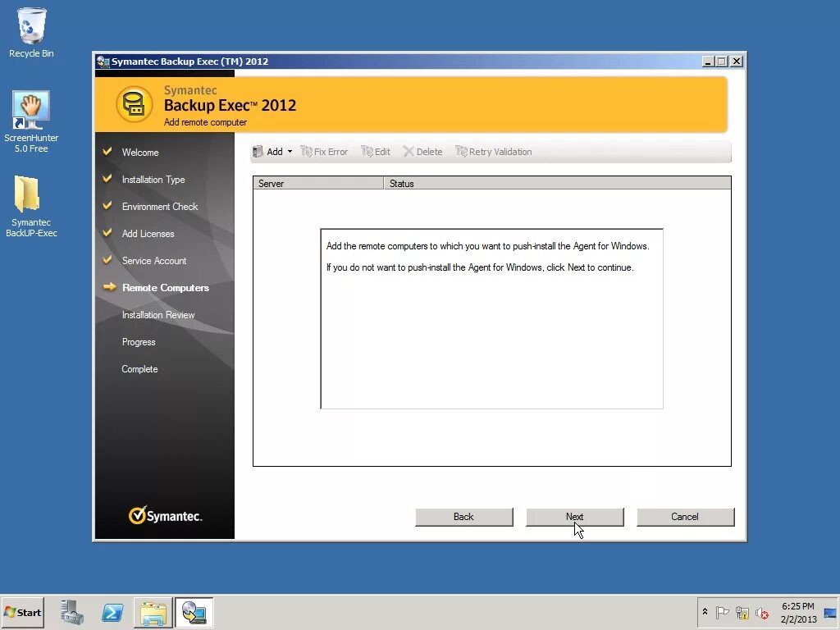The image size is (840, 630).
Task: Select the Installation Type step
Action: [x=153, y=180]
